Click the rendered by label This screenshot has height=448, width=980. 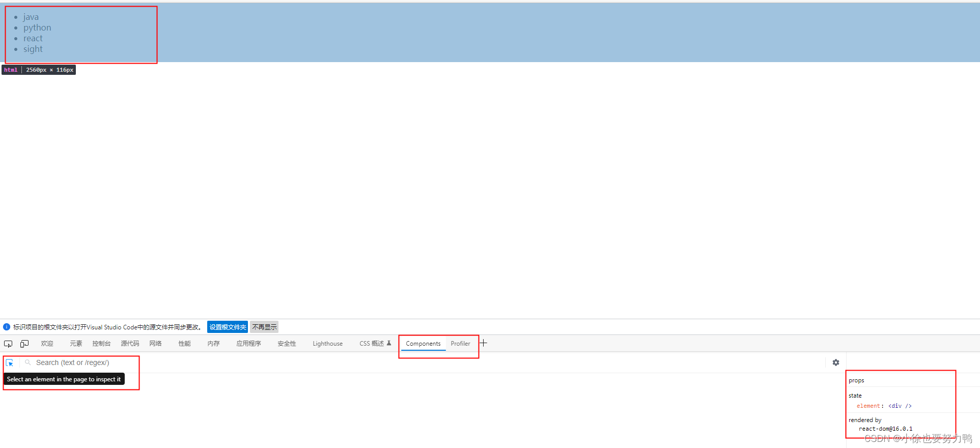tap(865, 420)
